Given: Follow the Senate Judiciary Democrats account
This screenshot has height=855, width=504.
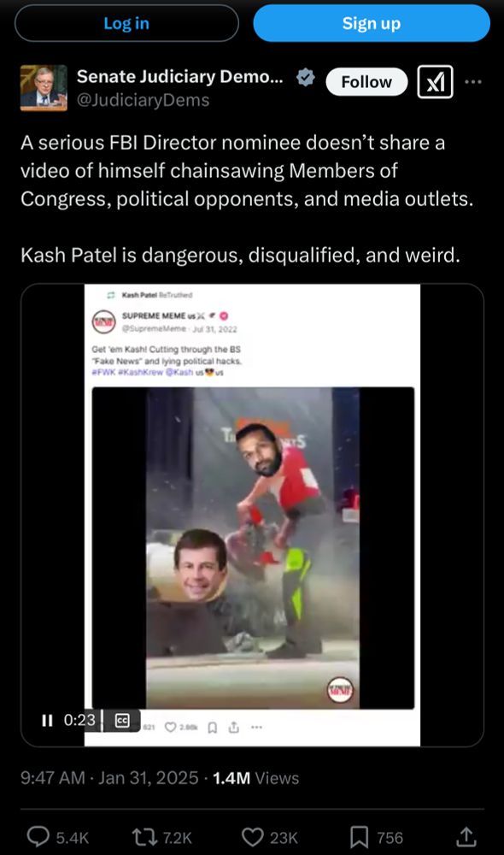Looking at the screenshot, I should [366, 82].
